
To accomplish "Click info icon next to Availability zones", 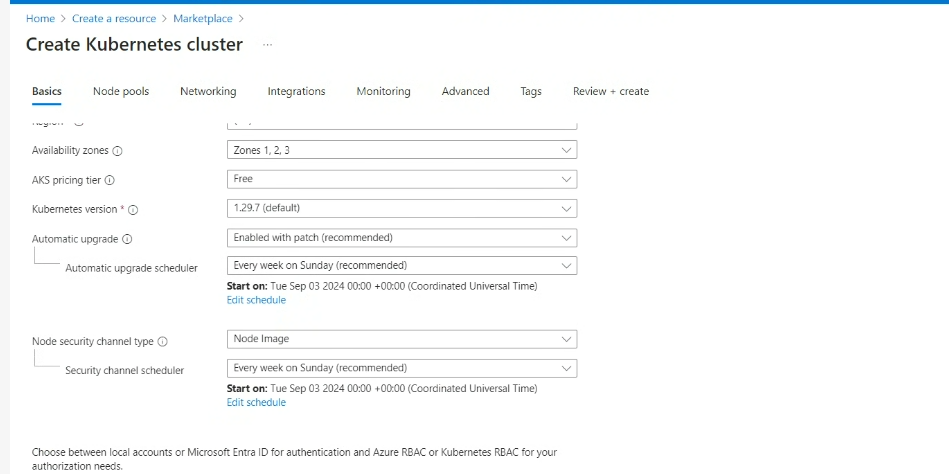I will pyautogui.click(x=118, y=151).
